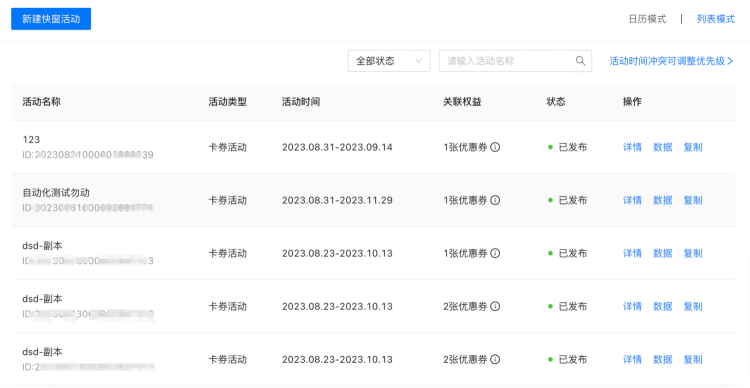Viewport: 750px width, 388px height.
Task: Open 详情 for first dsd-副本 row
Action: [x=632, y=254]
